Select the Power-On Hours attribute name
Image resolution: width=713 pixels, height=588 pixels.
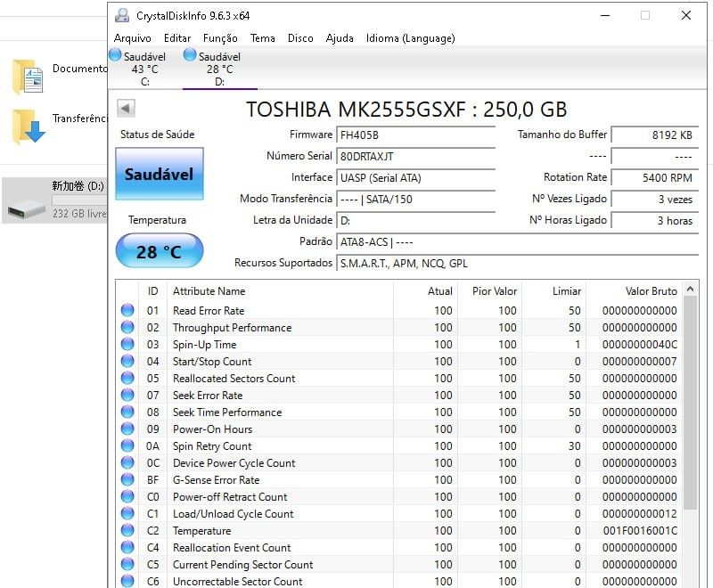pyautogui.click(x=212, y=429)
